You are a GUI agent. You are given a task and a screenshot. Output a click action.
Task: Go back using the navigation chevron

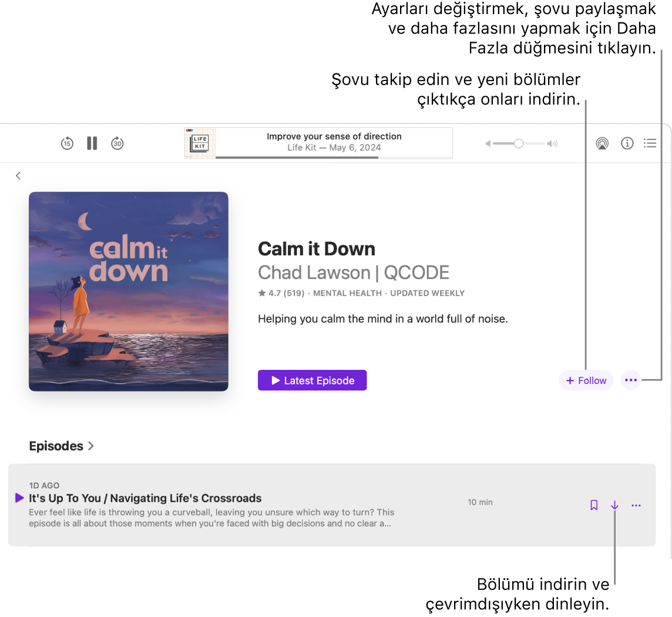18,175
